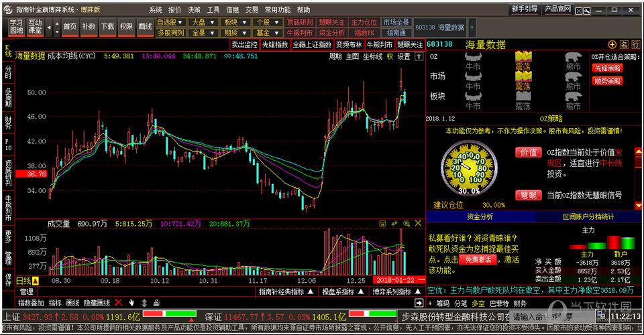Open 主力仓位 from toolbar
Viewport: 644px width, 335px height.
(x=364, y=22)
